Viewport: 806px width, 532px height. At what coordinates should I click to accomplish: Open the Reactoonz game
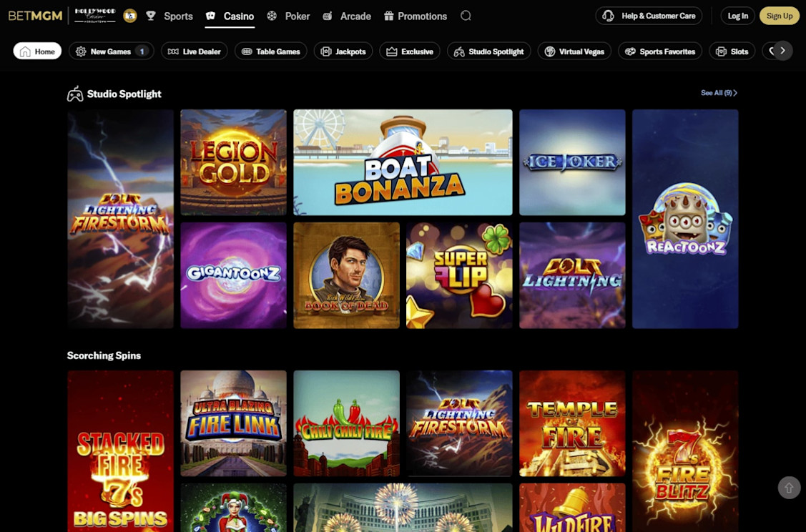pyautogui.click(x=685, y=219)
